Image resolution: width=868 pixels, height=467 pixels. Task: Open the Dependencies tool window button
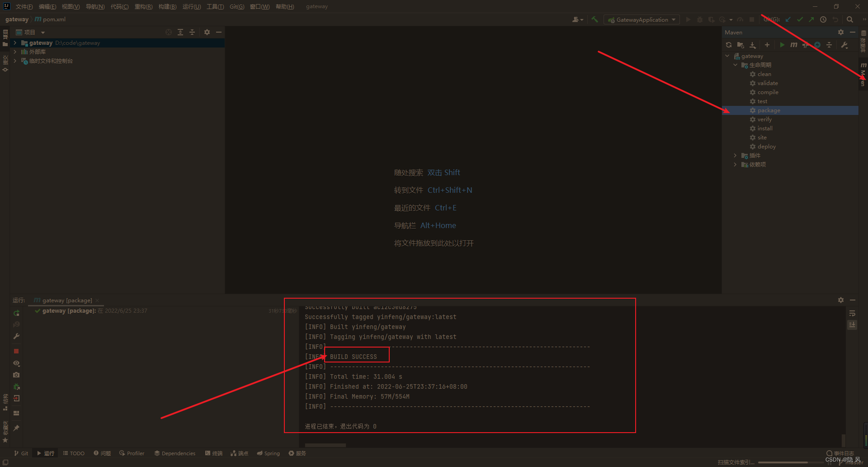click(175, 453)
